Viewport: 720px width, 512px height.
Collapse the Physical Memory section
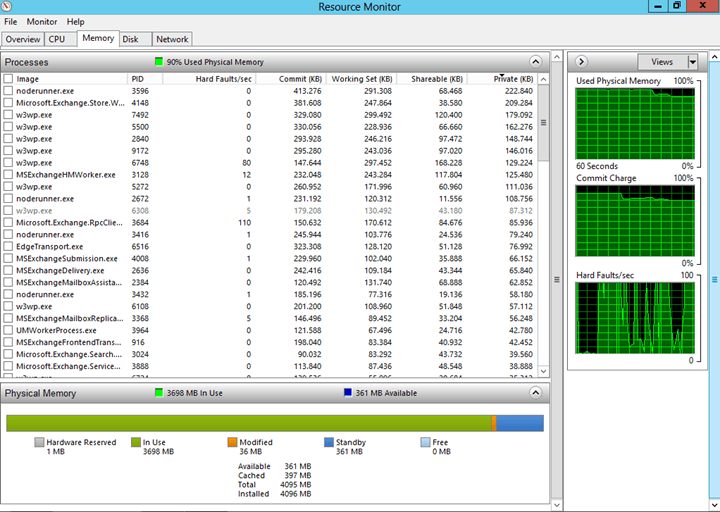(535, 393)
